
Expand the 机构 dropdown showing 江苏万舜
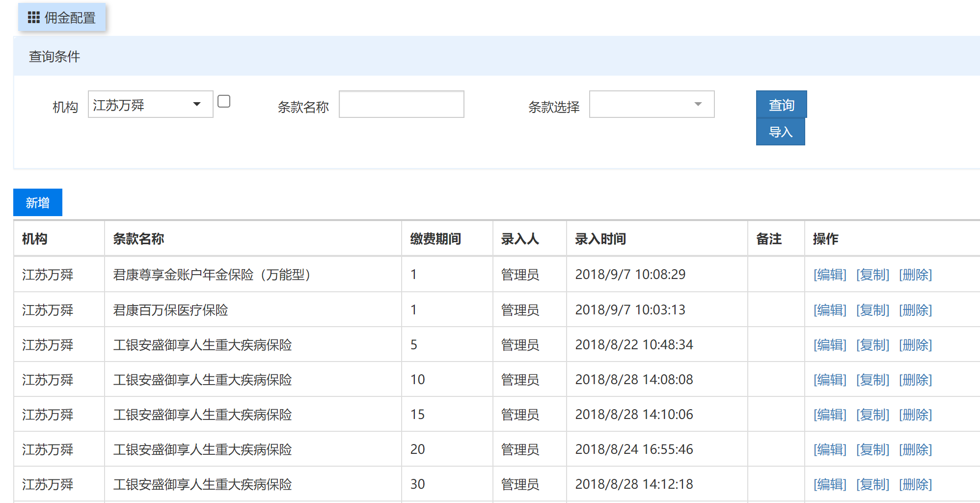point(150,105)
